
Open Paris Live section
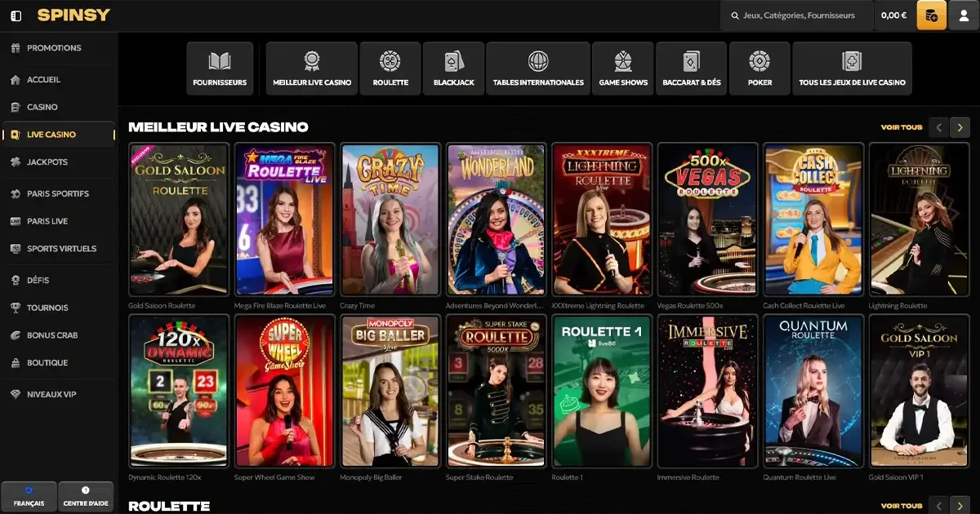click(59, 221)
